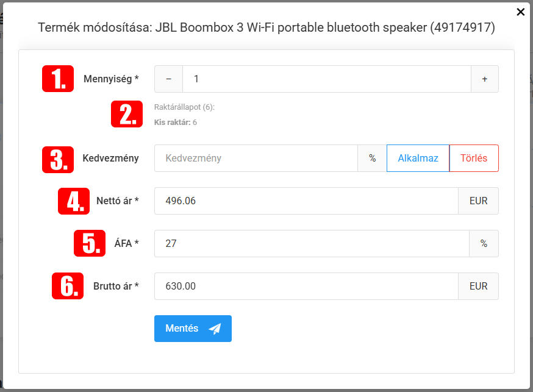Click the Brutto ár field label

(116, 286)
